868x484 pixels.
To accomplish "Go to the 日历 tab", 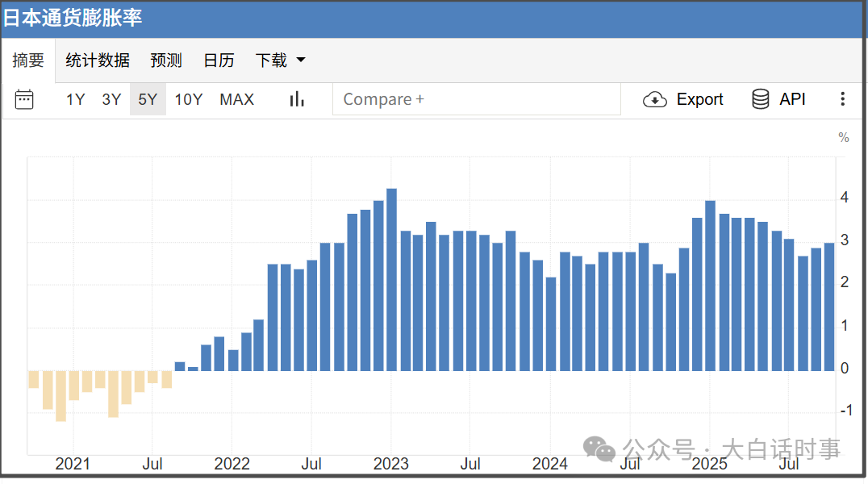I will (x=219, y=60).
